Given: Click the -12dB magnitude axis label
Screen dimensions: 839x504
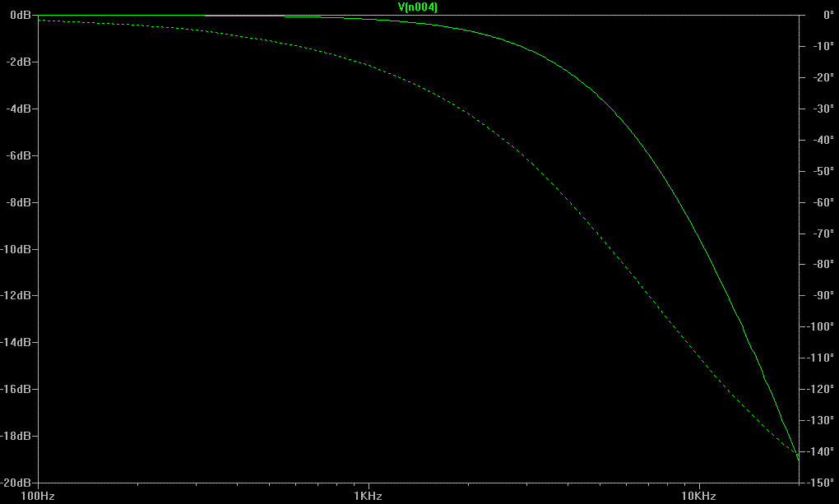Looking at the screenshot, I should 16,295.
